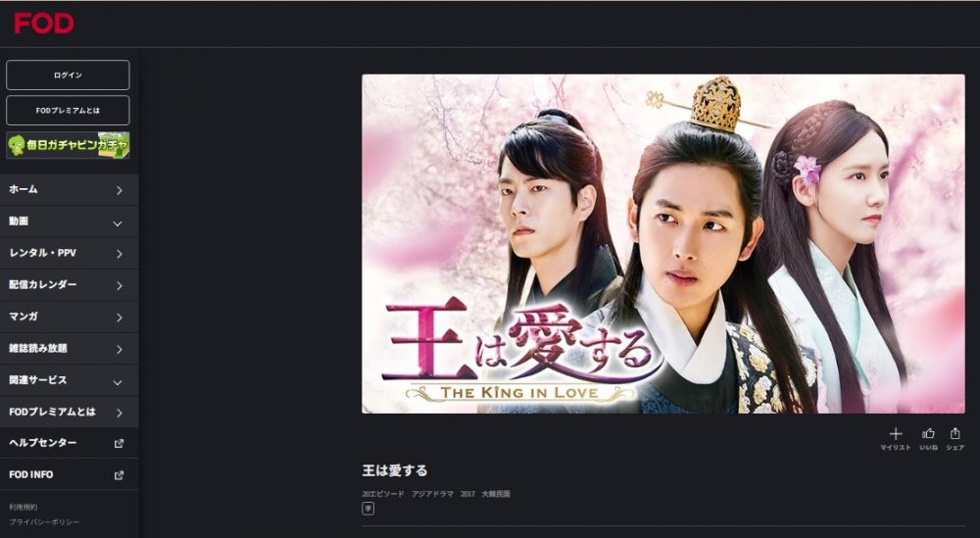Add show to My List plus icon

(896, 434)
